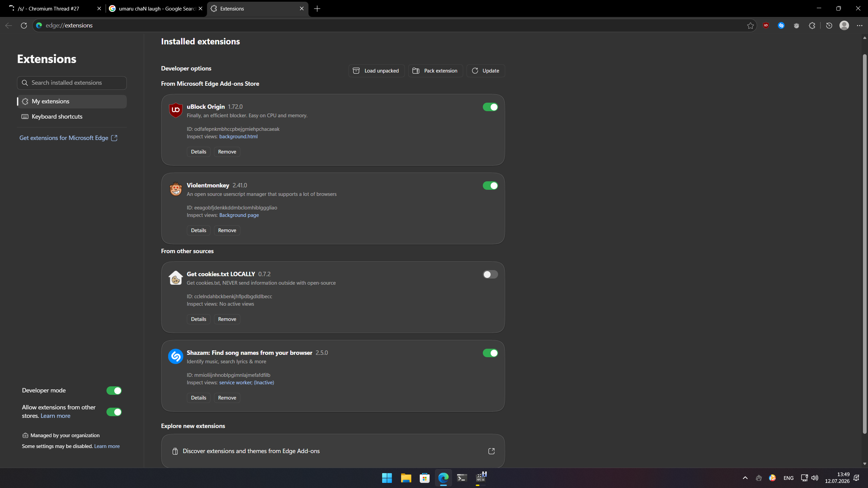Viewport: 868px width, 488px height.
Task: Open MPC-BE media player from taskbar
Action: (481, 477)
